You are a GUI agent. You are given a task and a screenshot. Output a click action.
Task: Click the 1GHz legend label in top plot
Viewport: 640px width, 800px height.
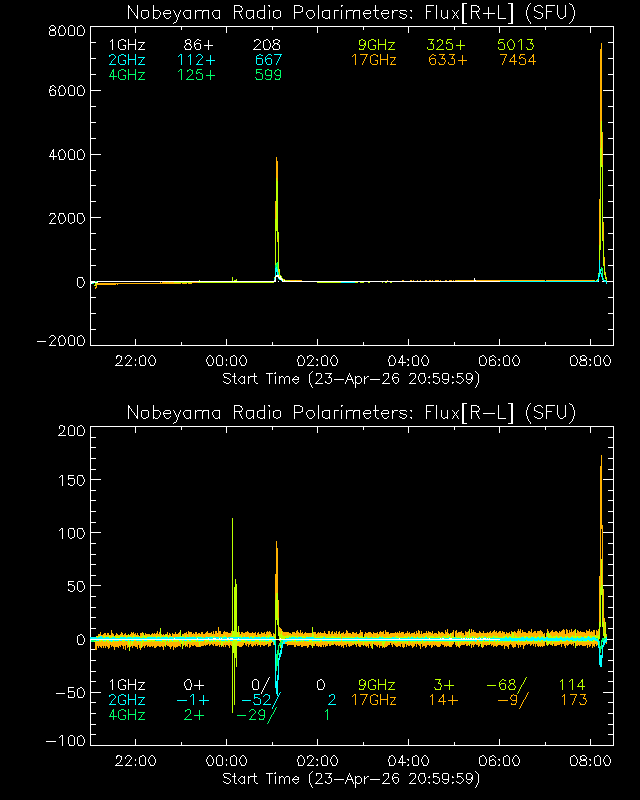coord(126,46)
